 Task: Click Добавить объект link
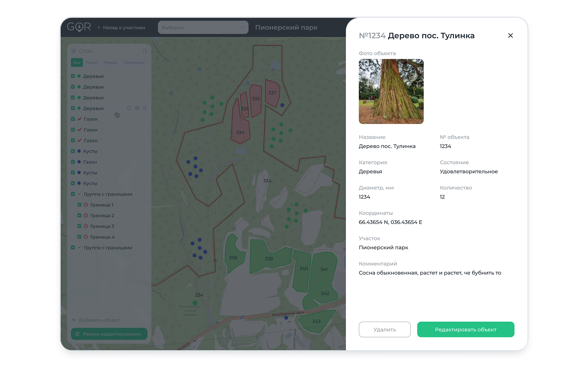point(99,320)
